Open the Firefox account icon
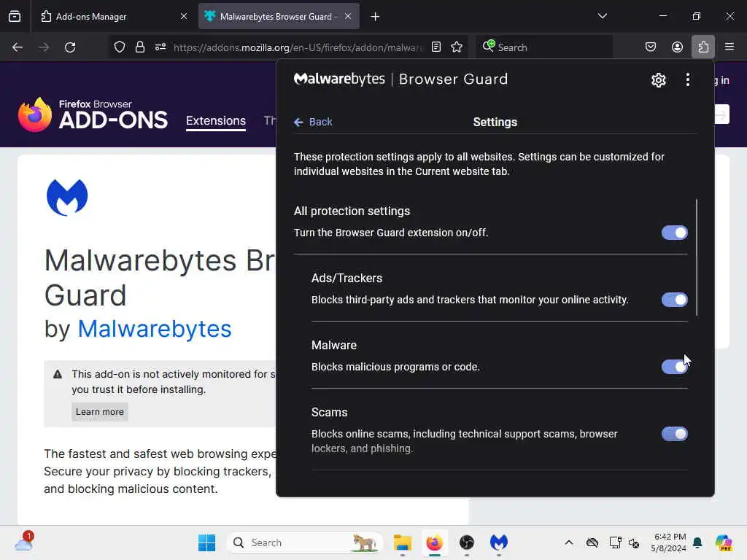The width and height of the screenshot is (747, 560). pos(677,47)
